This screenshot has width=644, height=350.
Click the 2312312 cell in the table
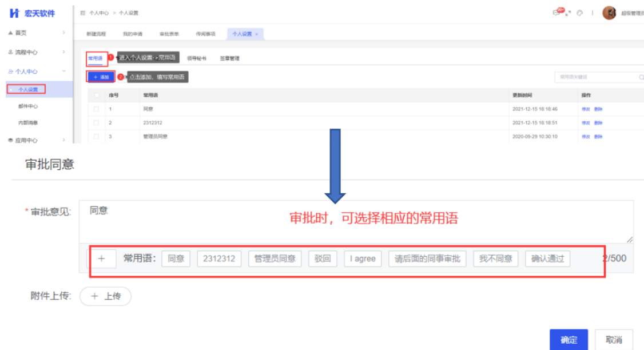click(x=152, y=123)
